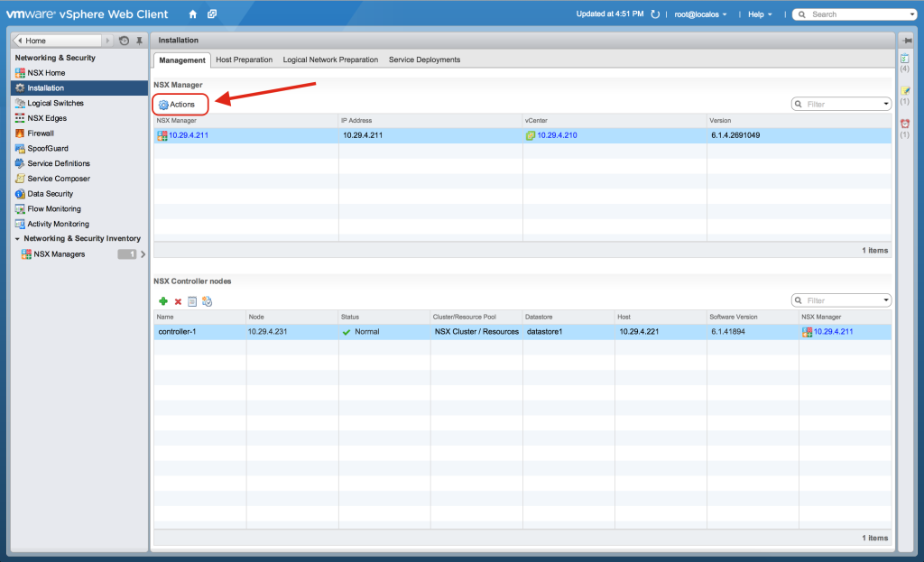The width and height of the screenshot is (924, 562).
Task: Click Data Security icon
Action: [x=20, y=194]
